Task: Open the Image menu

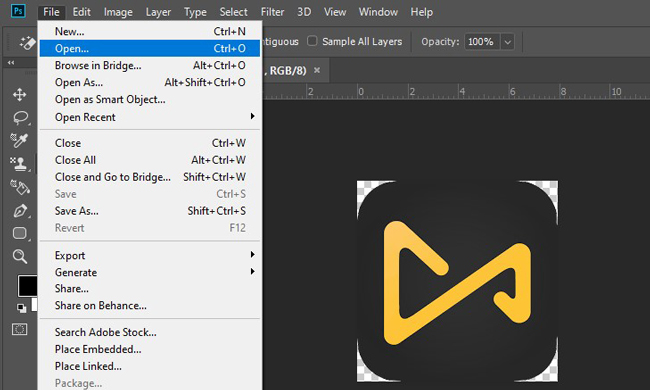Action: click(118, 12)
